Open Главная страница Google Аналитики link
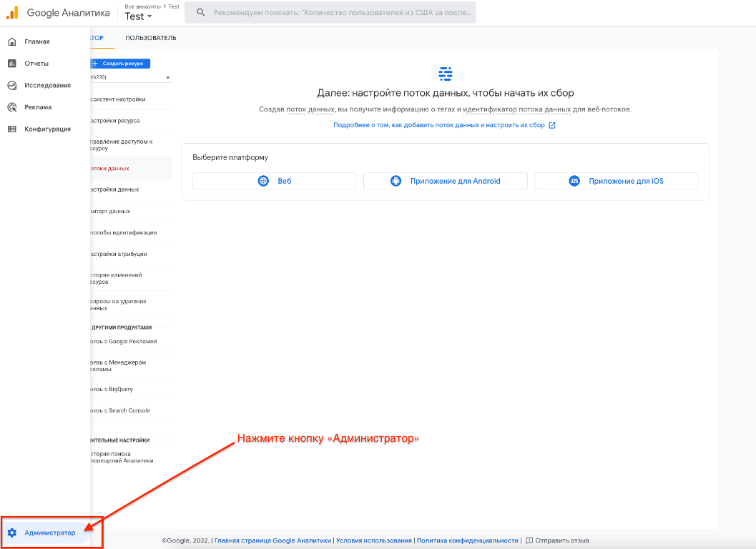 (x=273, y=540)
